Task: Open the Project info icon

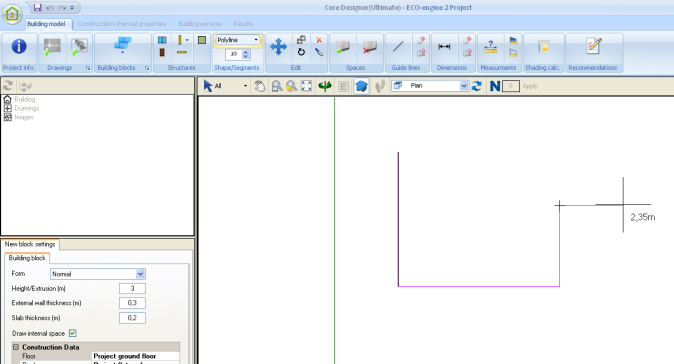Action: pos(19,46)
